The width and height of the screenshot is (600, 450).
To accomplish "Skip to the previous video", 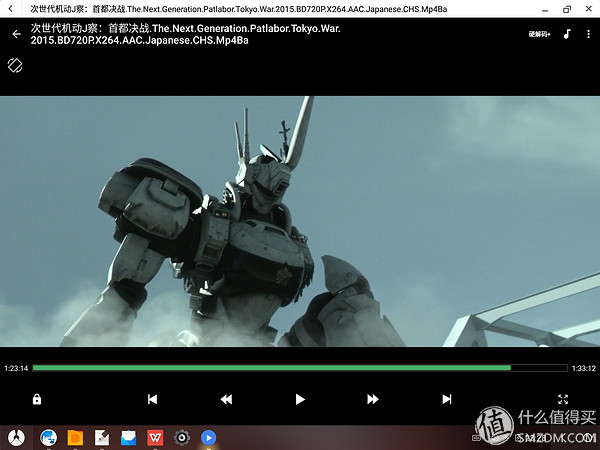I will 152,399.
